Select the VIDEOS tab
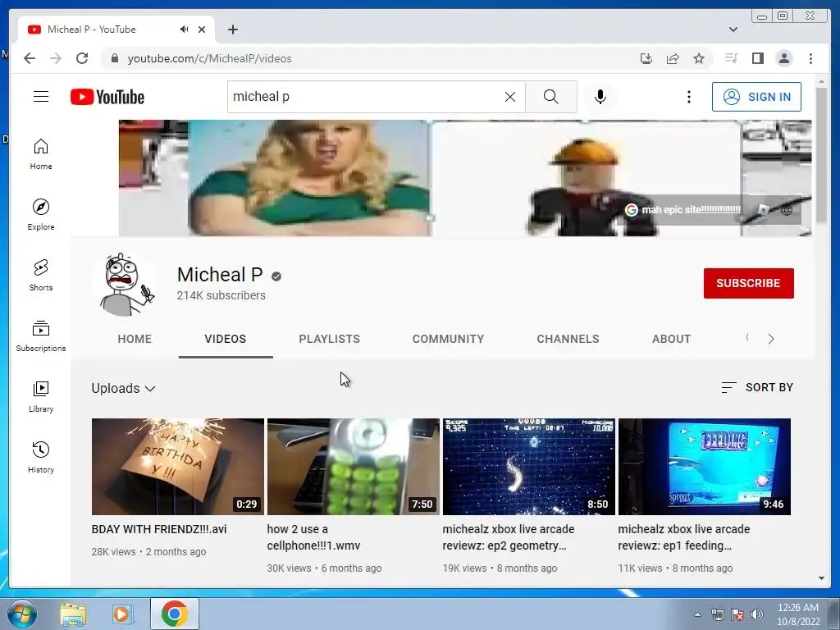 225,339
